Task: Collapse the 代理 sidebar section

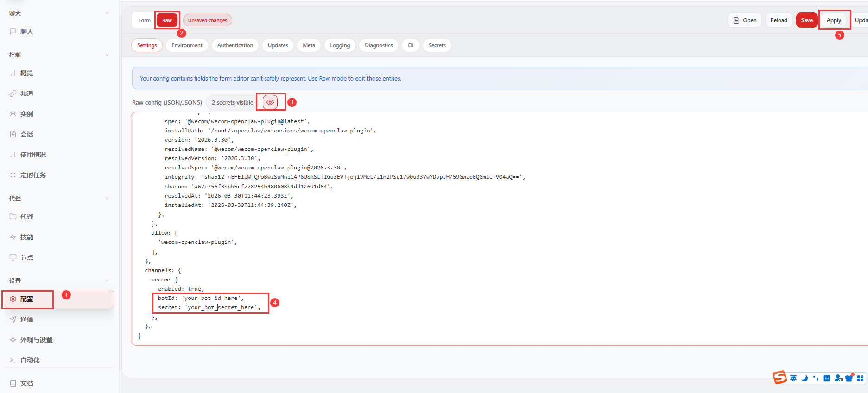Action: [x=107, y=198]
